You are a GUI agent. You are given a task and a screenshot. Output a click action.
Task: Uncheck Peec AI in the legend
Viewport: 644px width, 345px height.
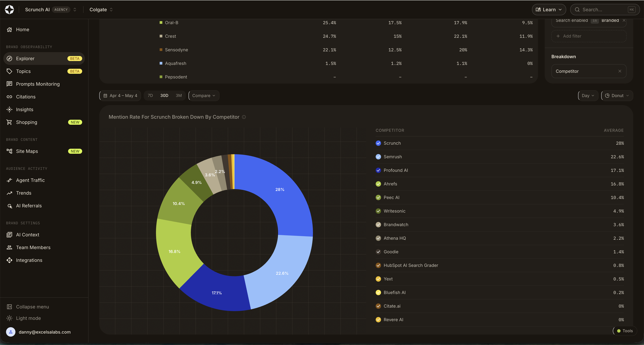point(378,197)
